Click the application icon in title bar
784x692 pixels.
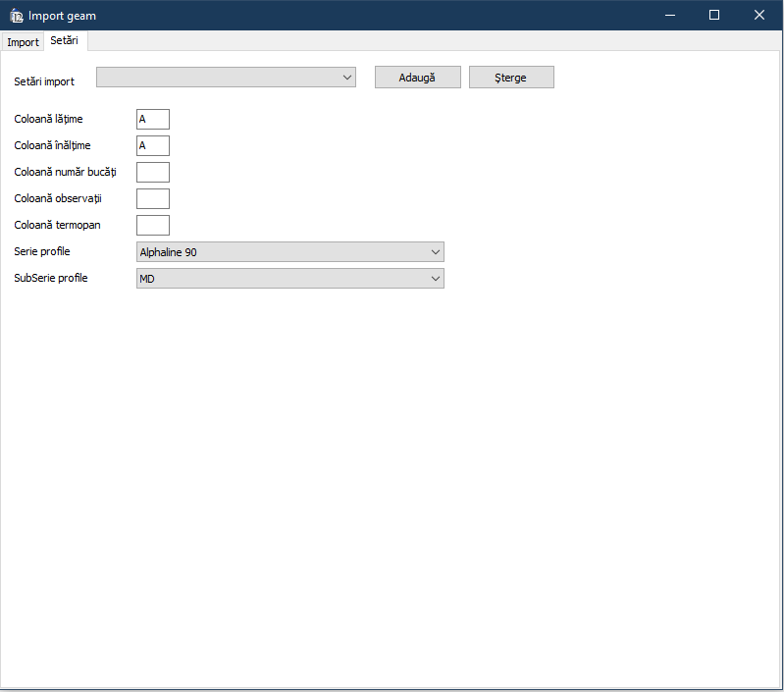point(16,16)
